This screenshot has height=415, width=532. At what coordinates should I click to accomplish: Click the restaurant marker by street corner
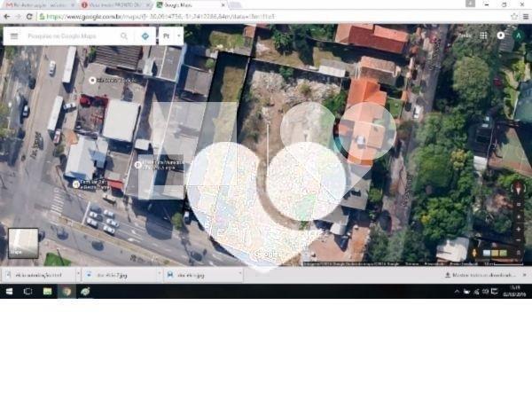click(x=76, y=184)
